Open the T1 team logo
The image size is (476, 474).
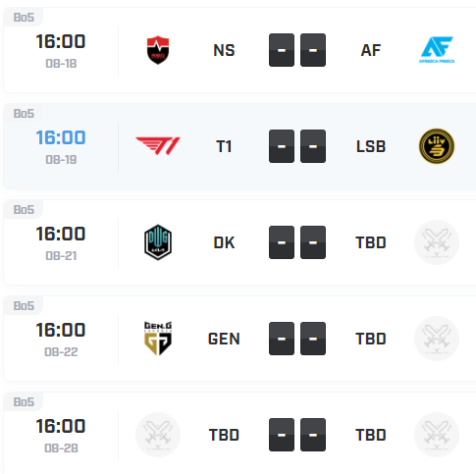[158, 146]
